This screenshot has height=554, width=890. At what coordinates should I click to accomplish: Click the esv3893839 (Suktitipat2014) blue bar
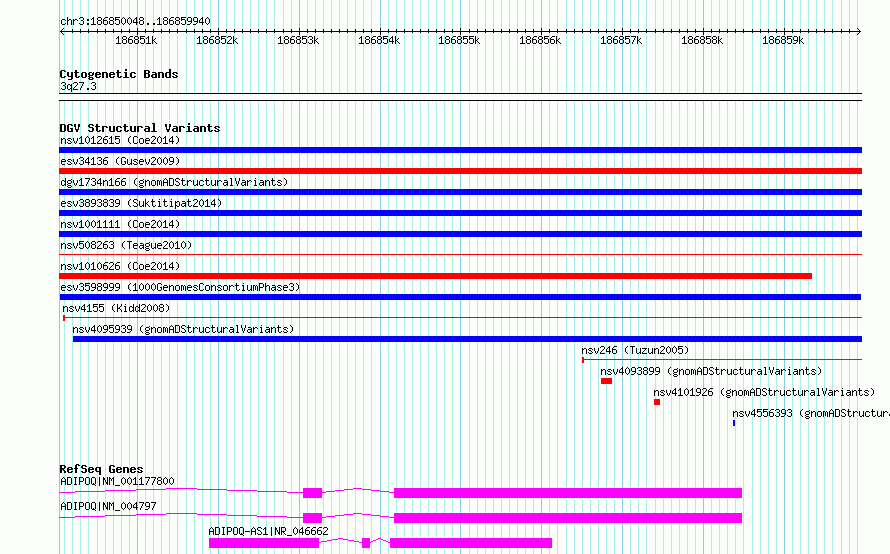(460, 213)
